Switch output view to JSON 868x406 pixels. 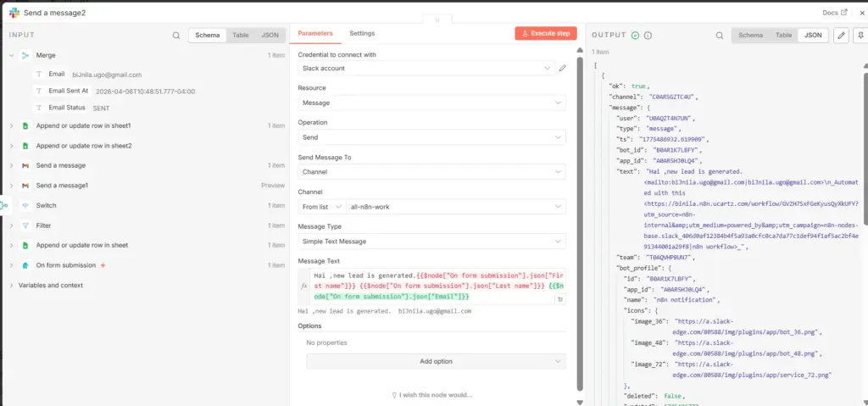pyautogui.click(x=813, y=35)
